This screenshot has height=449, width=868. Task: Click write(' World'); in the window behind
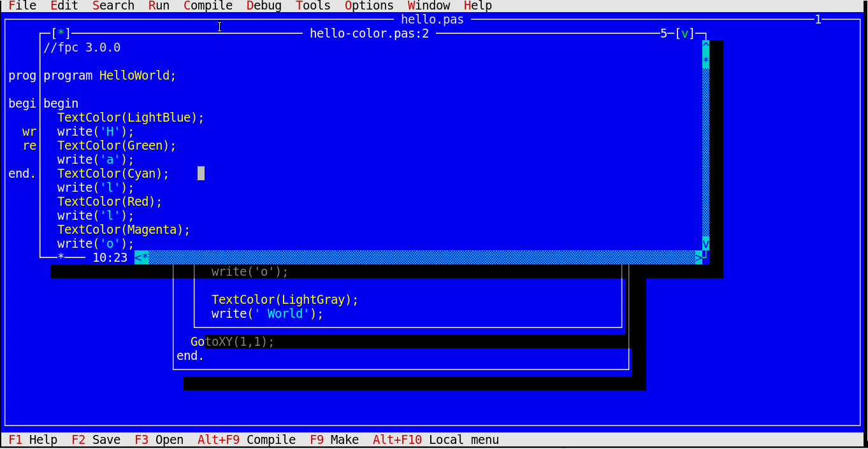click(268, 313)
